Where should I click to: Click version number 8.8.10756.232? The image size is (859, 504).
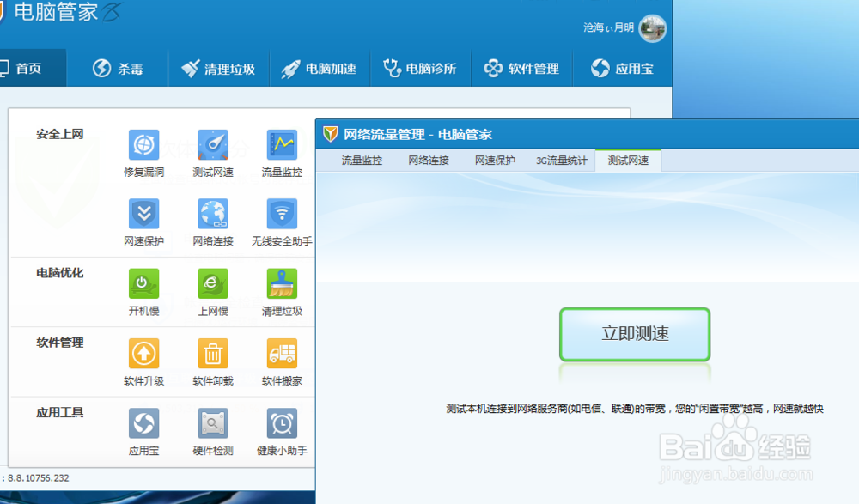click(39, 477)
